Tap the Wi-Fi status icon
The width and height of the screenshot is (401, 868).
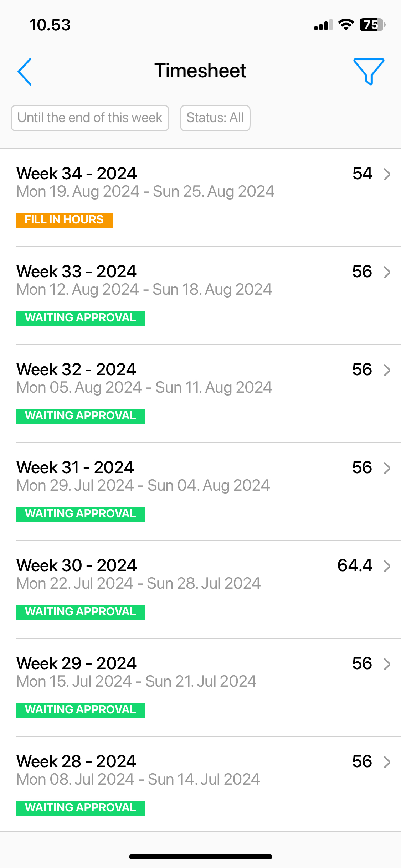345,25
